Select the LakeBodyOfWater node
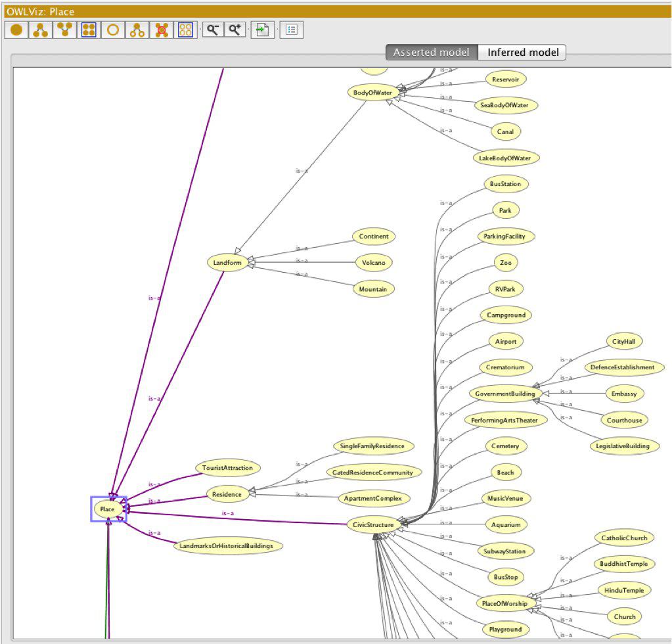672x644 pixels. point(505,158)
